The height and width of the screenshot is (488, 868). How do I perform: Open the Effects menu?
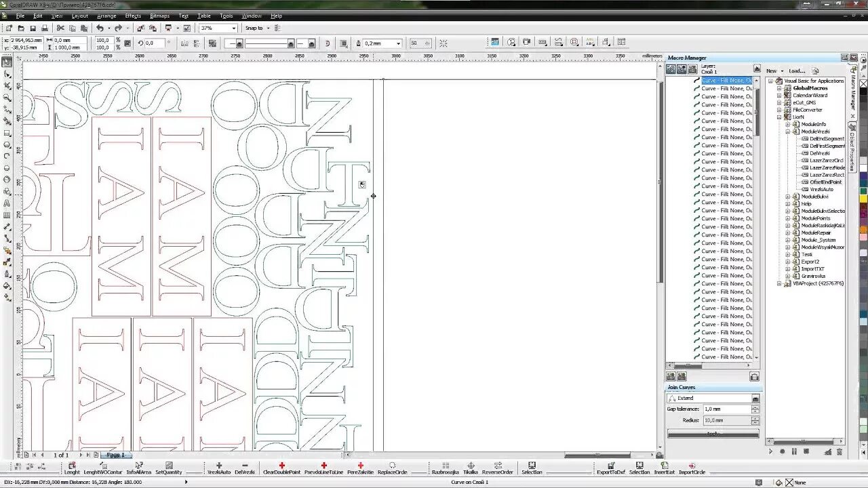coord(133,16)
